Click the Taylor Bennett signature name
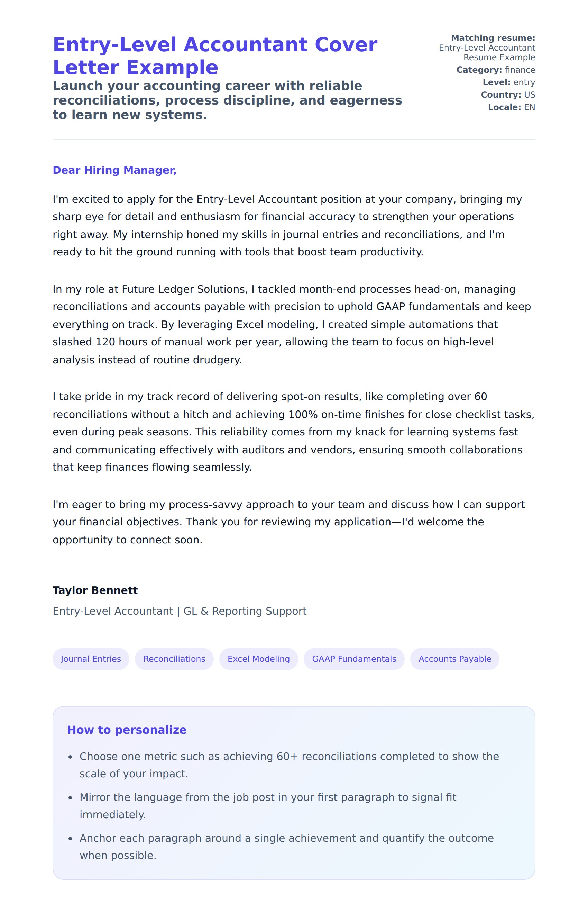Viewport: 588px width, 913px height. 95,590
